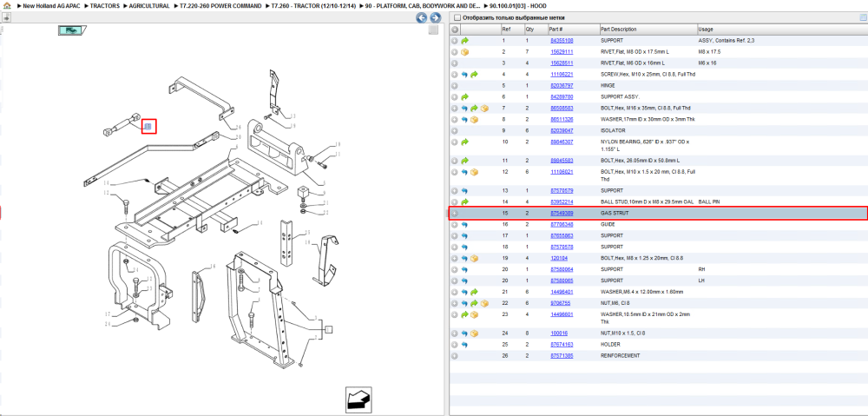
Task: Click the tractor thumbnail above the diagram
Action: [71, 31]
